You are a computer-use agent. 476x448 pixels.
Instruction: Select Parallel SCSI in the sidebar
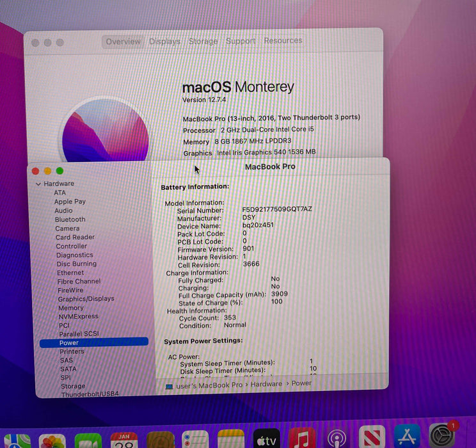(x=79, y=334)
